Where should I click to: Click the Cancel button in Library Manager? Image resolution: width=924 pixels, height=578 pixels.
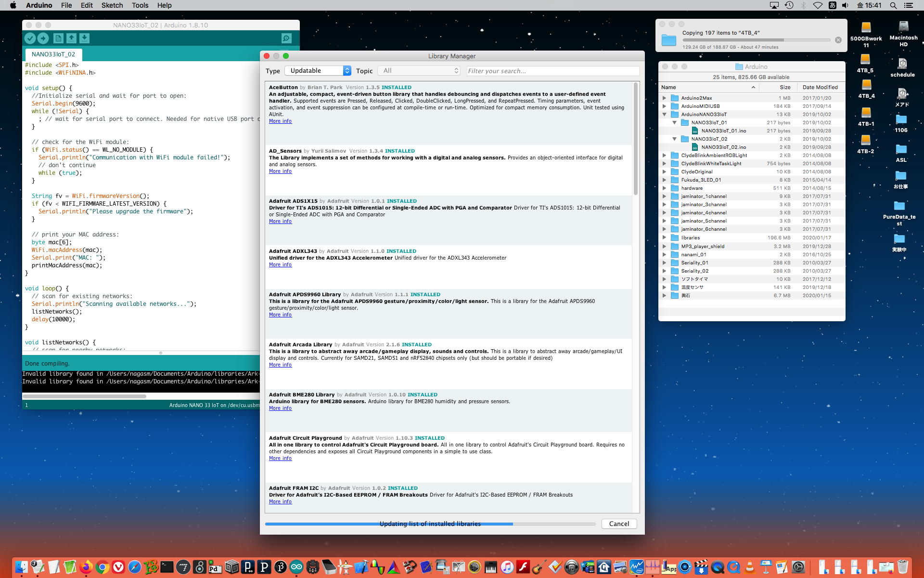coord(619,524)
